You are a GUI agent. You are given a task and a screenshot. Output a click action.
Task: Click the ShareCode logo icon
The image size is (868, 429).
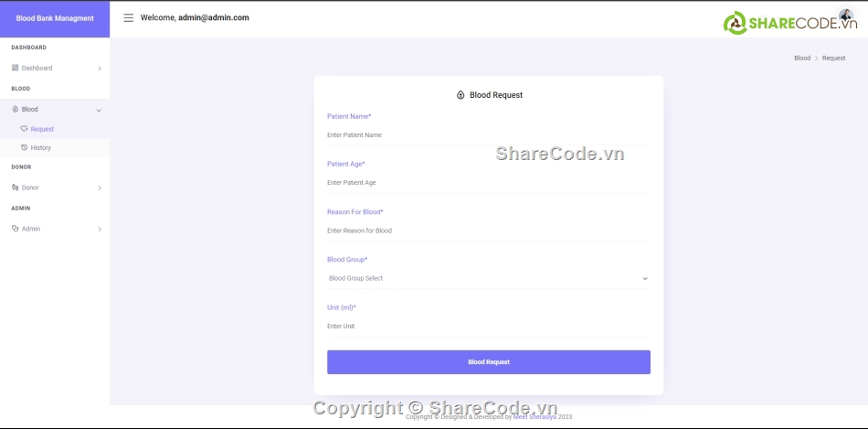pyautogui.click(x=735, y=24)
